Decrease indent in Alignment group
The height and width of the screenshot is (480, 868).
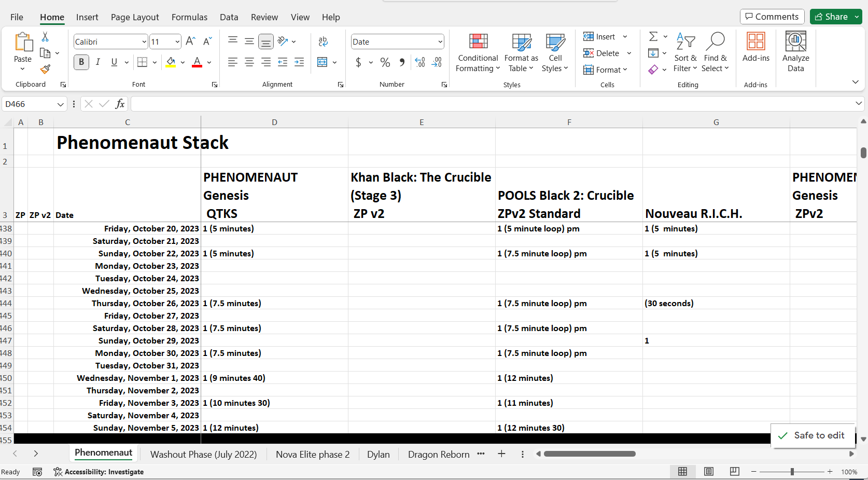coord(283,62)
